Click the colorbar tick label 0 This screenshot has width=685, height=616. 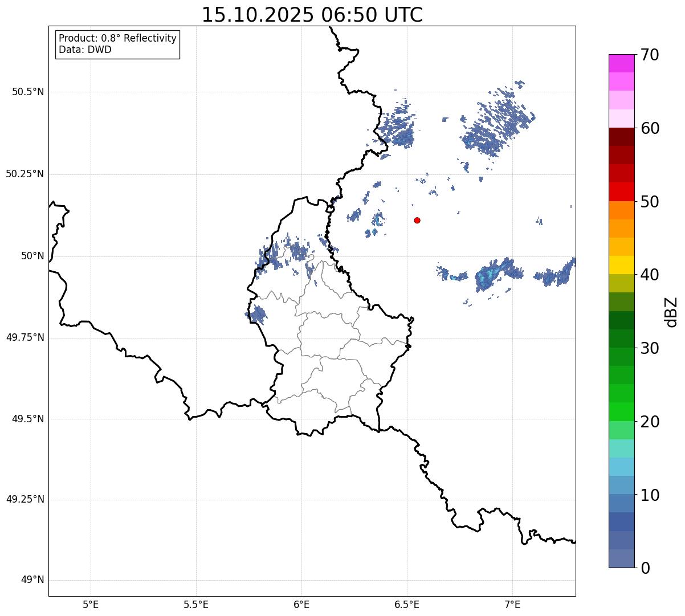click(645, 568)
